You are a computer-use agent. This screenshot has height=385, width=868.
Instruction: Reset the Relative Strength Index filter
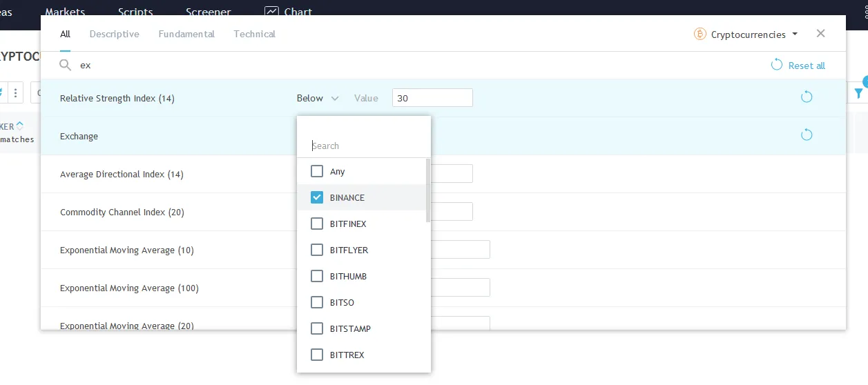click(x=806, y=97)
